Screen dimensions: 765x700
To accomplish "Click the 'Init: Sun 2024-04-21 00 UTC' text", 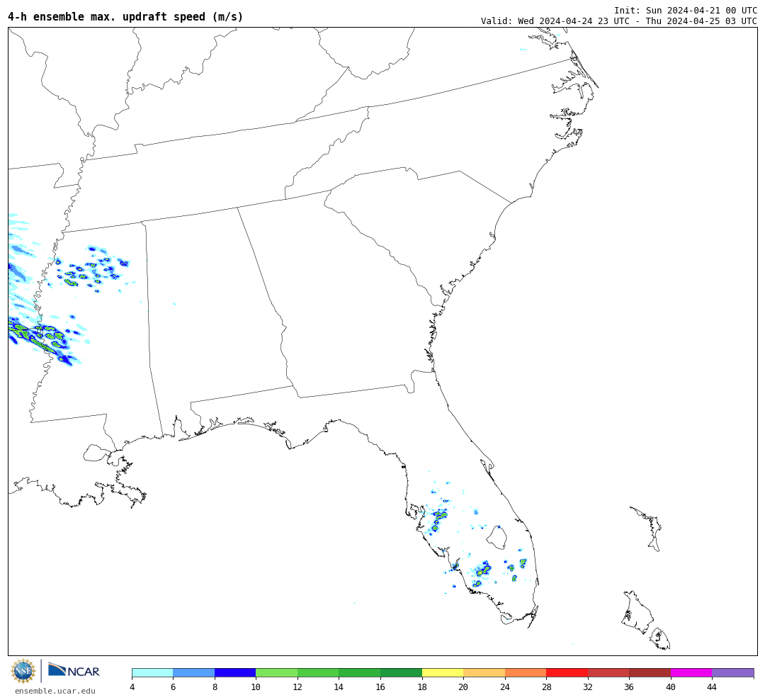I will pyautogui.click(x=686, y=10).
